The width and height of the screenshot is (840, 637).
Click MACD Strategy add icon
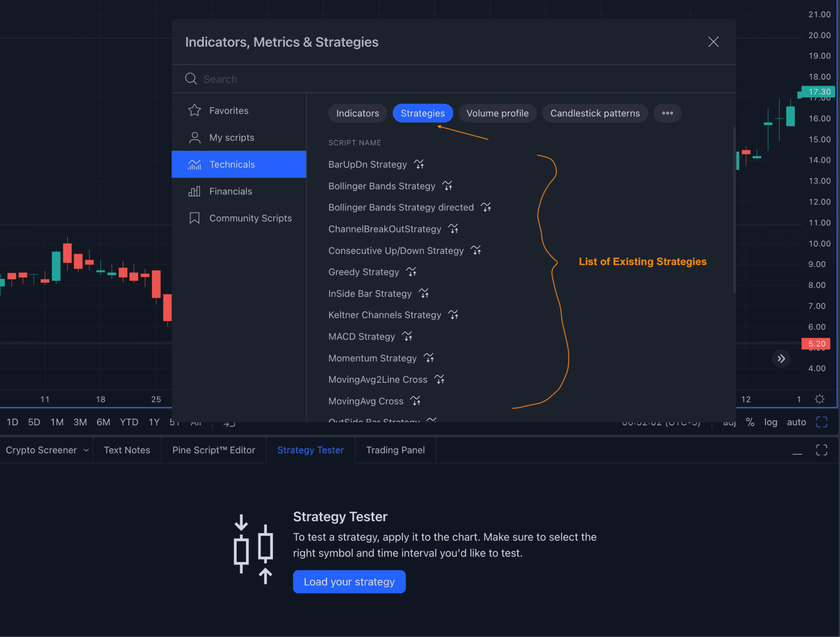pyautogui.click(x=408, y=337)
